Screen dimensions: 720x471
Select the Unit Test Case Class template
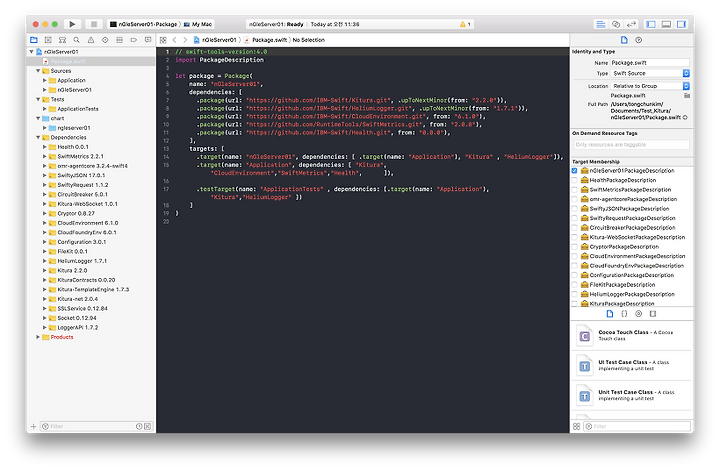tap(632, 395)
